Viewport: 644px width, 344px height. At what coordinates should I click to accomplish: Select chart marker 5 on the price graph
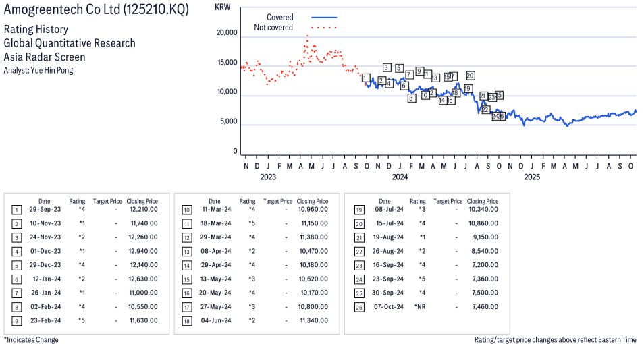tap(400, 68)
